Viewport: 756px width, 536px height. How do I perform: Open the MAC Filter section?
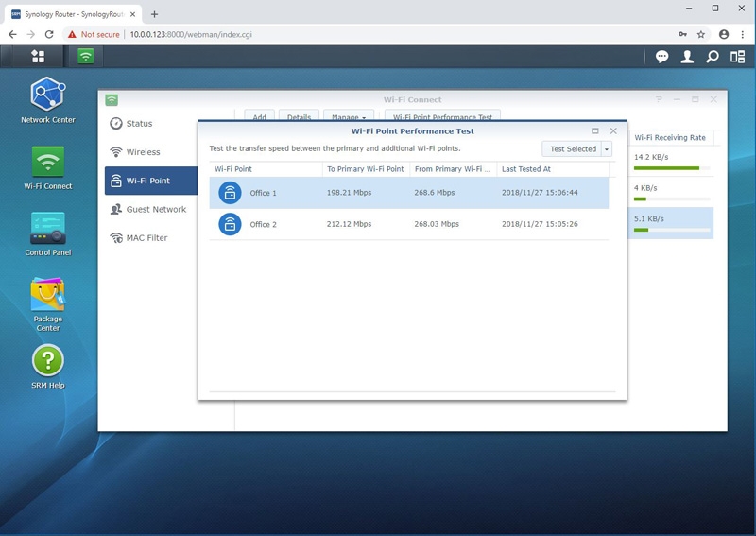pyautogui.click(x=146, y=238)
